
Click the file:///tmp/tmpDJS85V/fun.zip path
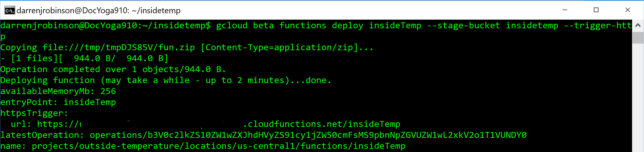119,47
